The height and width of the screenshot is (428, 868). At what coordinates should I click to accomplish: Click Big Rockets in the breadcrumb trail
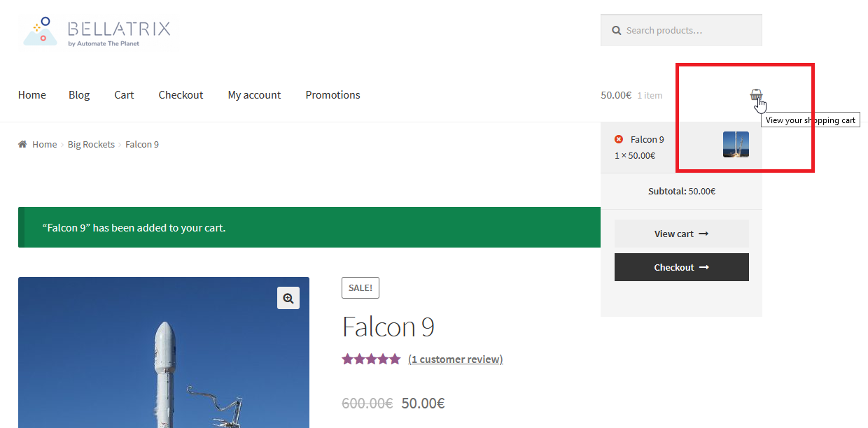pos(91,144)
